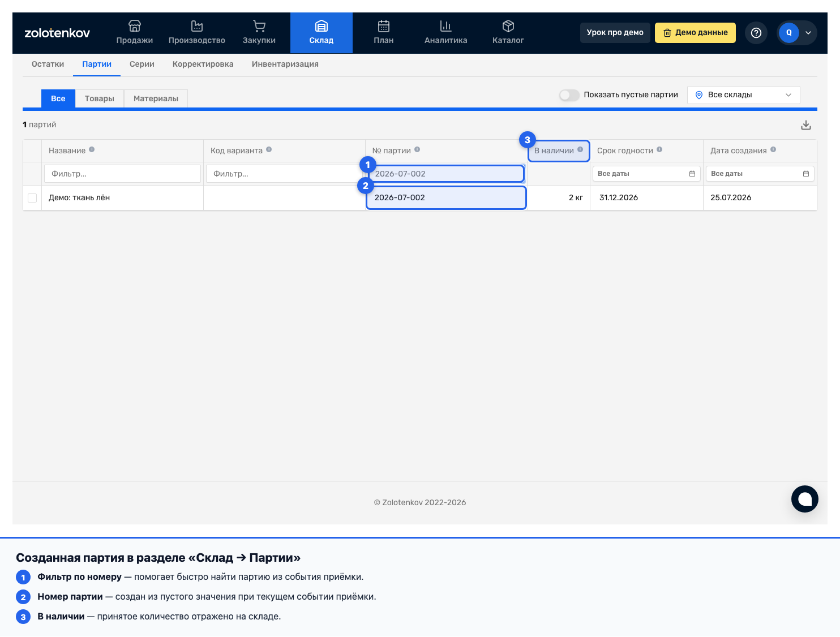Click the Название filter field
The image size is (840, 637).
click(122, 174)
